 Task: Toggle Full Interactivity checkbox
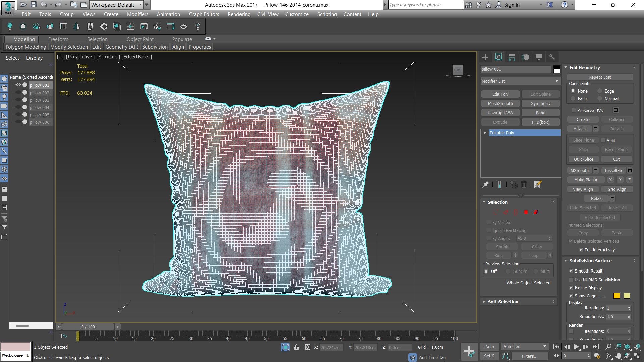(581, 250)
